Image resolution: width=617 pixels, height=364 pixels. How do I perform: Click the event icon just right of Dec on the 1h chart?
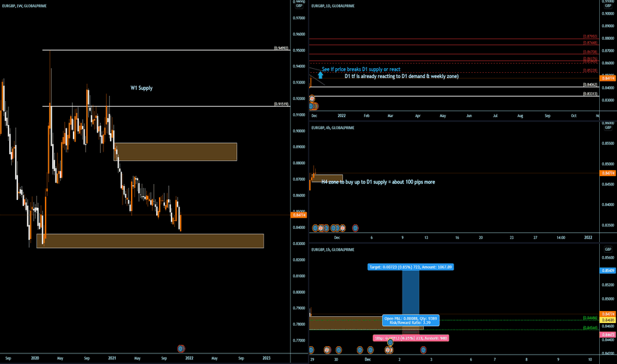pos(370,350)
